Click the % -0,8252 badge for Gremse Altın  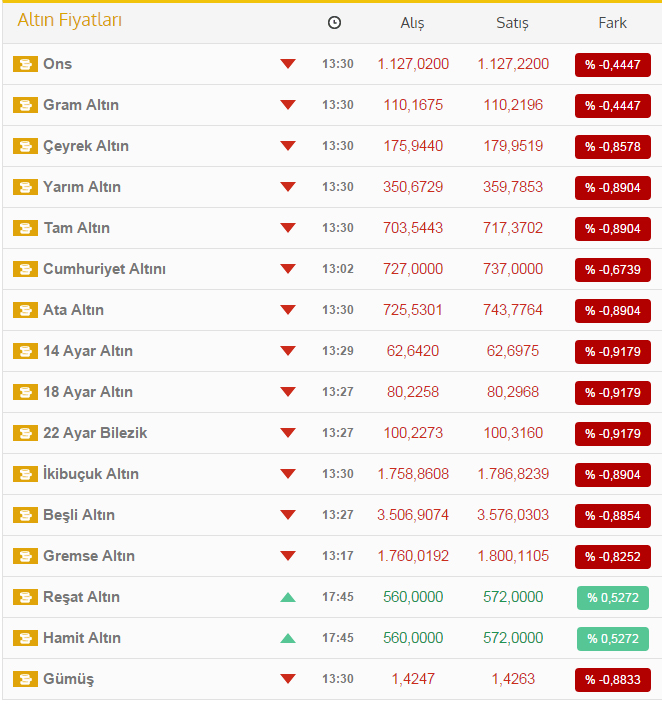tap(612, 557)
